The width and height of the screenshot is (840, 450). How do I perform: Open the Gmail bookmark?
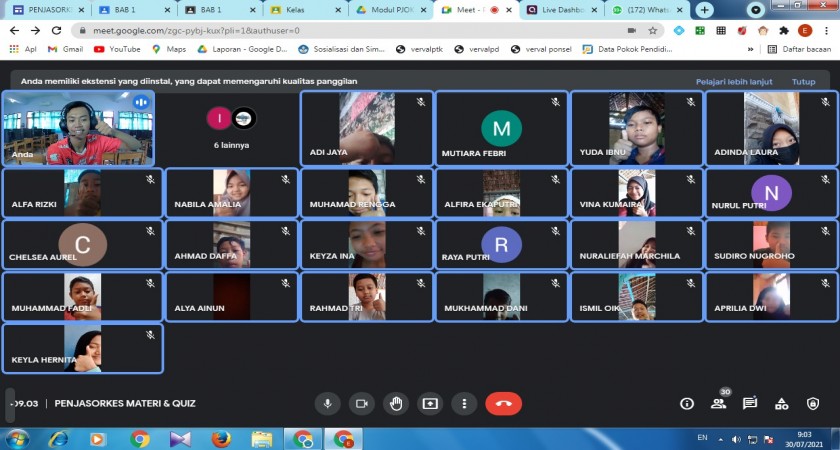coord(65,49)
